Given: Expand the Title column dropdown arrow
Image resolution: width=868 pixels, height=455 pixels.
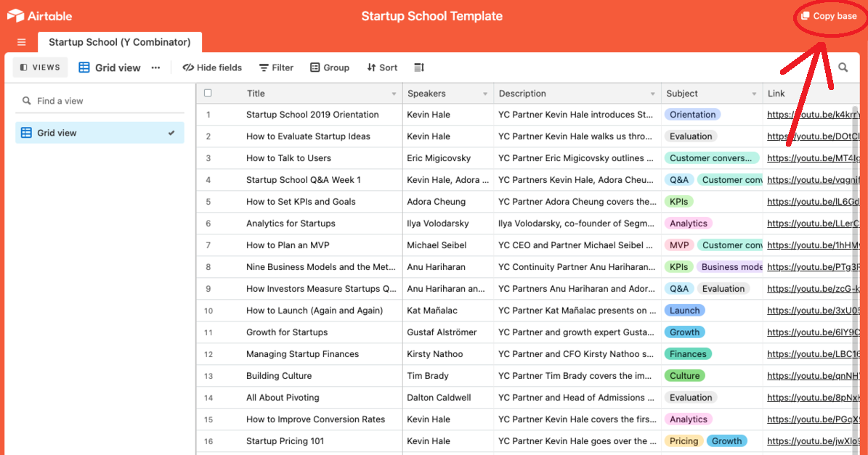Looking at the screenshot, I should [x=394, y=94].
